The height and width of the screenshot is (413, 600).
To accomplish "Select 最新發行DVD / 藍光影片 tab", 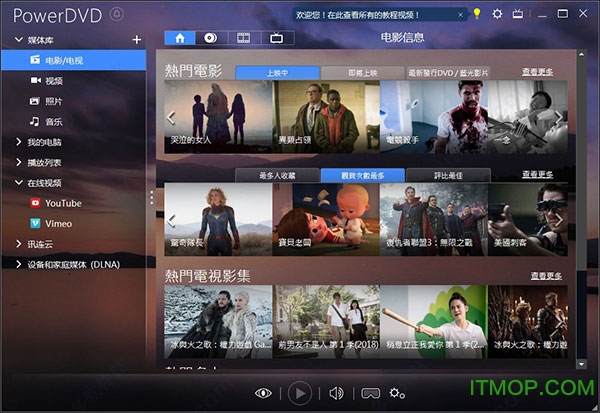I will [448, 73].
